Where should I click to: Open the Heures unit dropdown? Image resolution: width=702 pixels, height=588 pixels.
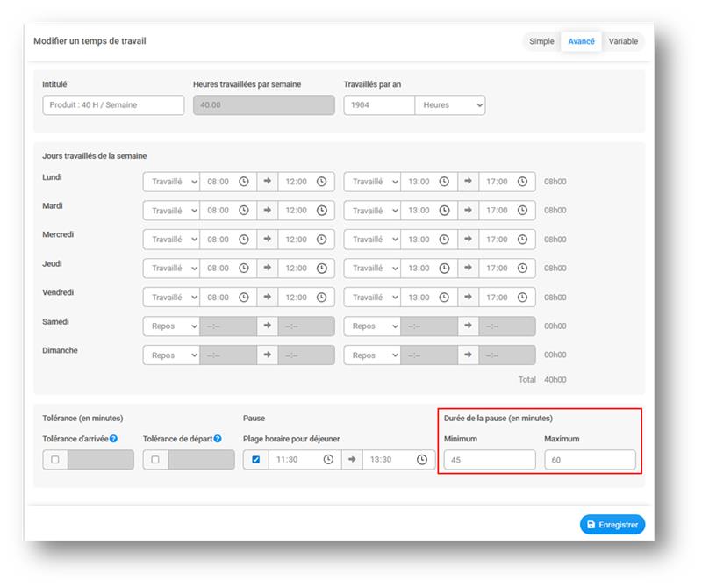[x=450, y=105]
